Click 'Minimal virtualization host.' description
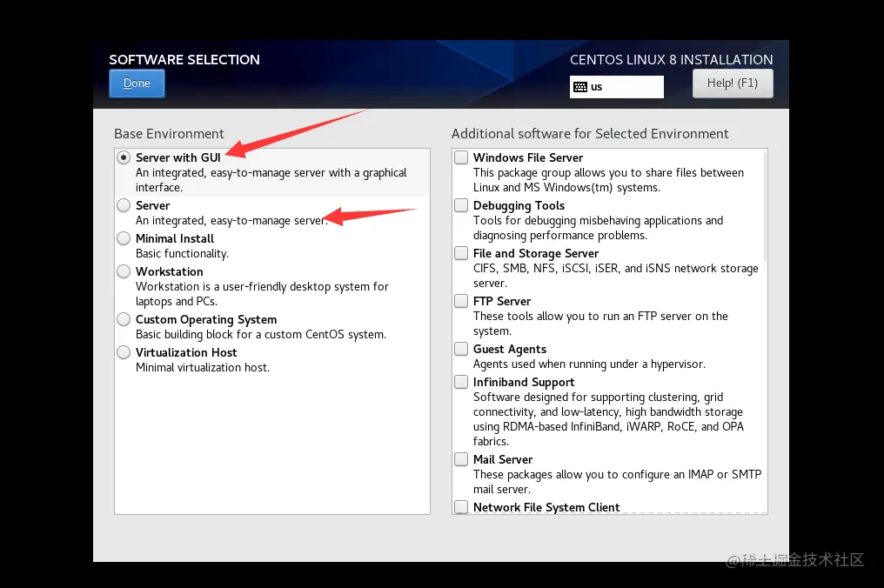Image resolution: width=884 pixels, height=588 pixels. coord(203,368)
